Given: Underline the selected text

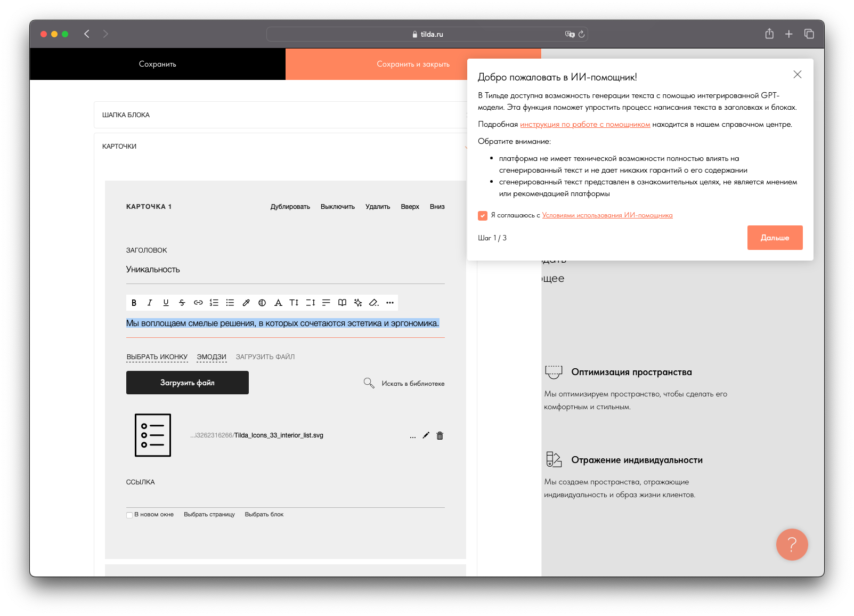Looking at the screenshot, I should 166,303.
